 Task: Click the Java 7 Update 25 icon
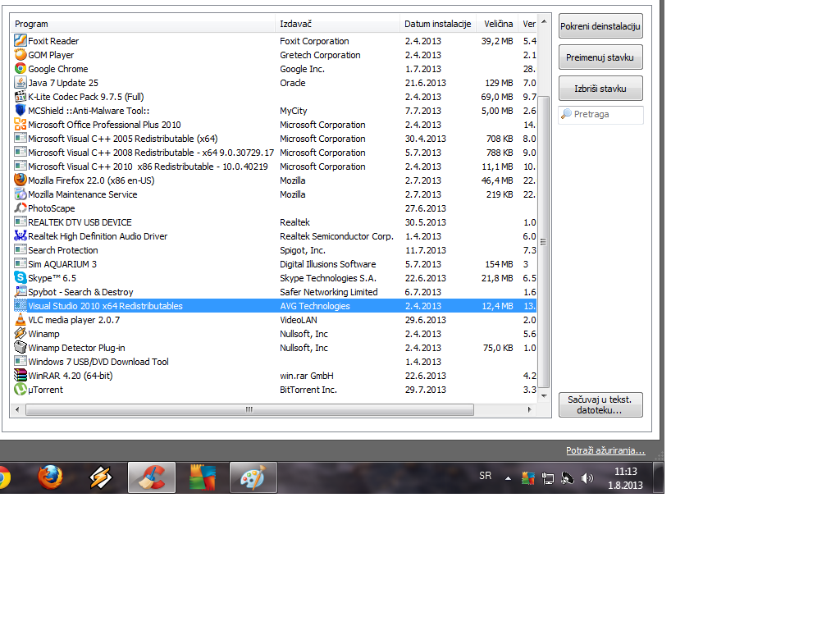pyautogui.click(x=21, y=83)
